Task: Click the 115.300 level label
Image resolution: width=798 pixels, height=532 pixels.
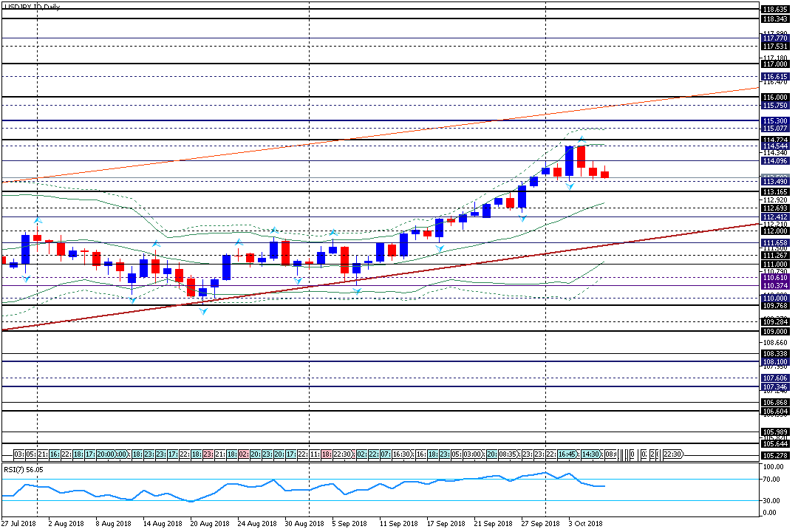Action: tap(775, 121)
